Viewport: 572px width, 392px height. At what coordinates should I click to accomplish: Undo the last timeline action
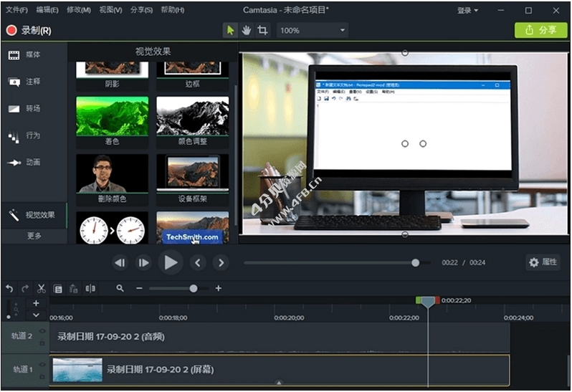pos(9,289)
